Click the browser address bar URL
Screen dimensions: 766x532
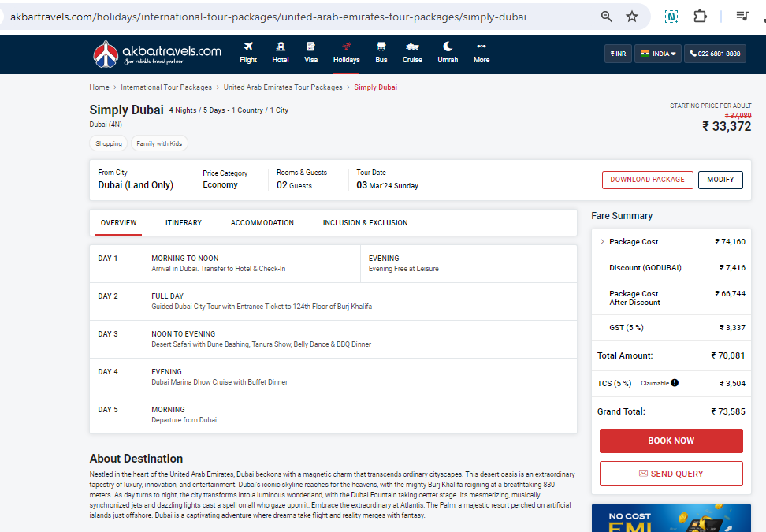click(268, 17)
